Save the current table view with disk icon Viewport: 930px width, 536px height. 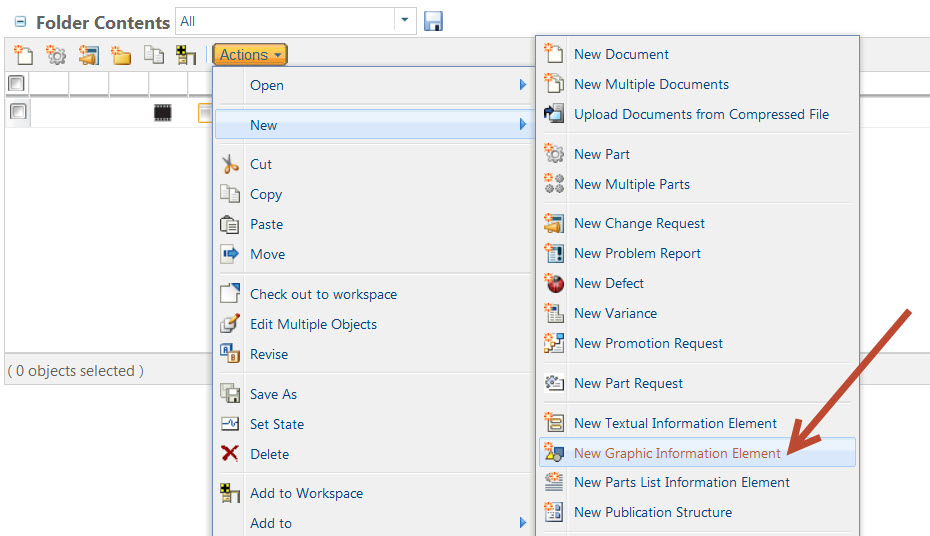point(433,21)
